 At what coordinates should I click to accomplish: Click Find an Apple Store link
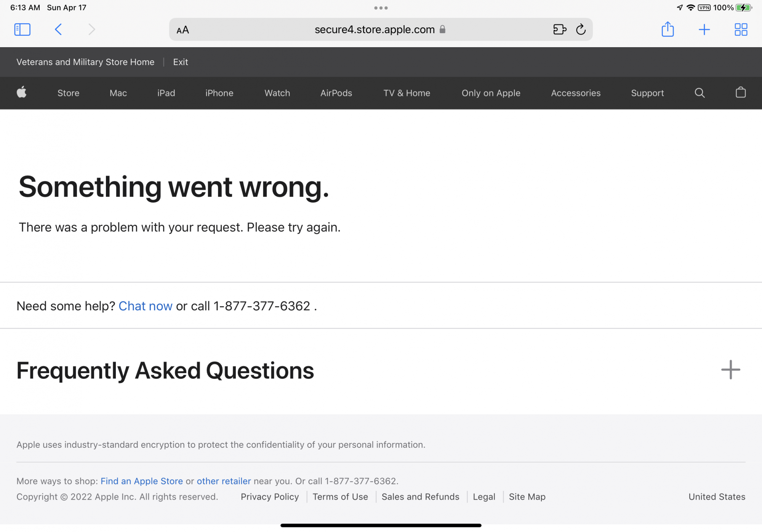coord(141,481)
